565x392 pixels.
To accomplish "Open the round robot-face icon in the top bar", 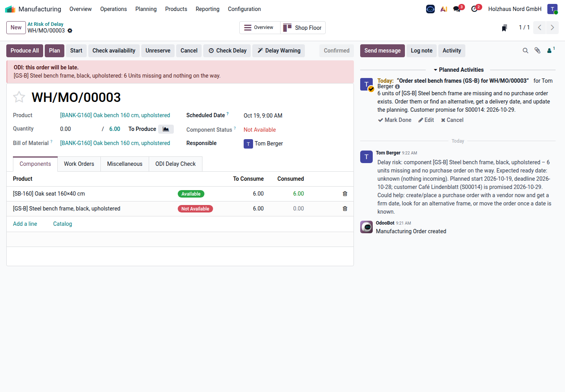I will click(x=430, y=9).
